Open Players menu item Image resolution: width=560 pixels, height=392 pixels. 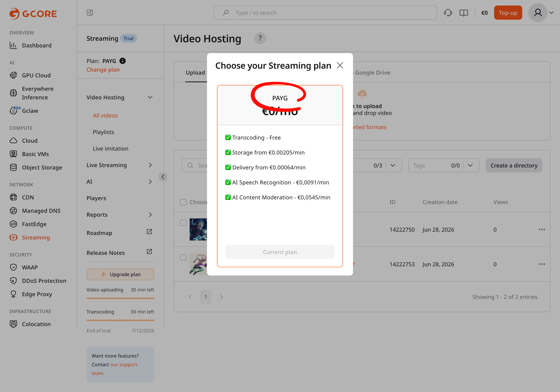pos(96,198)
